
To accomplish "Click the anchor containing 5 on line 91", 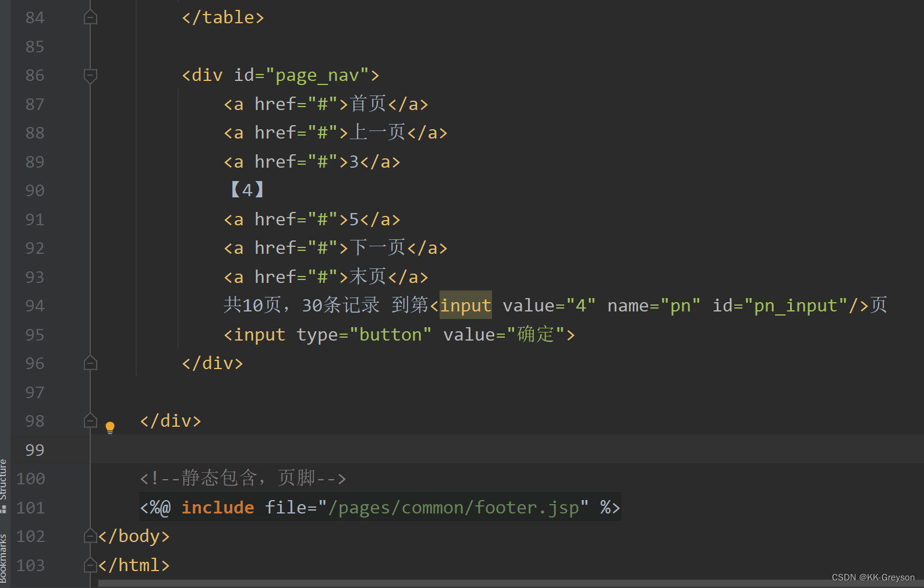I will coord(312,219).
